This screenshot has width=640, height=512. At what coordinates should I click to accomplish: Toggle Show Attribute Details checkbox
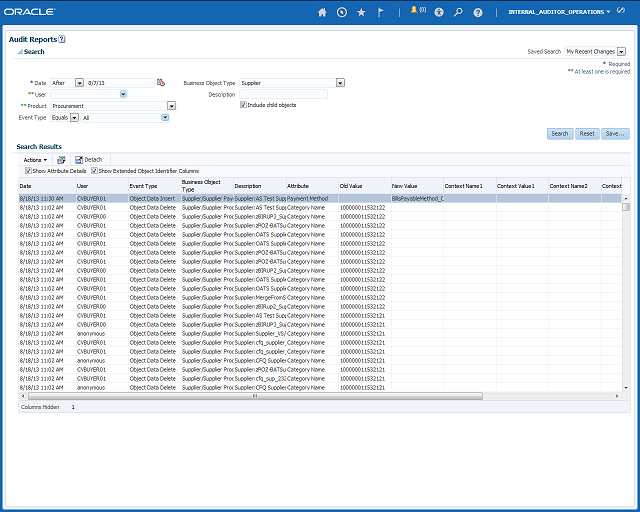[x=28, y=171]
